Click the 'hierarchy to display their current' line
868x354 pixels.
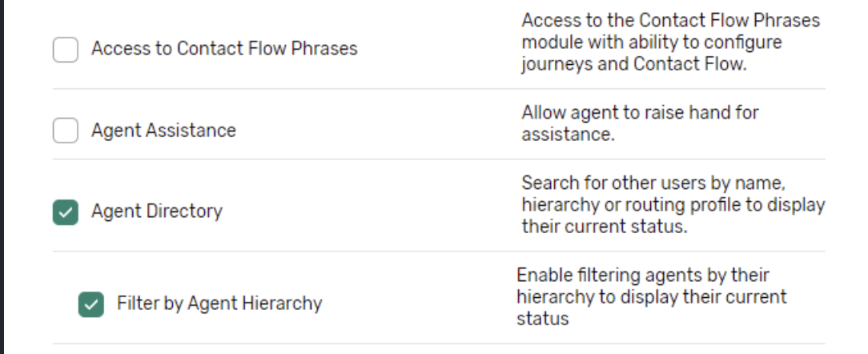tap(651, 297)
